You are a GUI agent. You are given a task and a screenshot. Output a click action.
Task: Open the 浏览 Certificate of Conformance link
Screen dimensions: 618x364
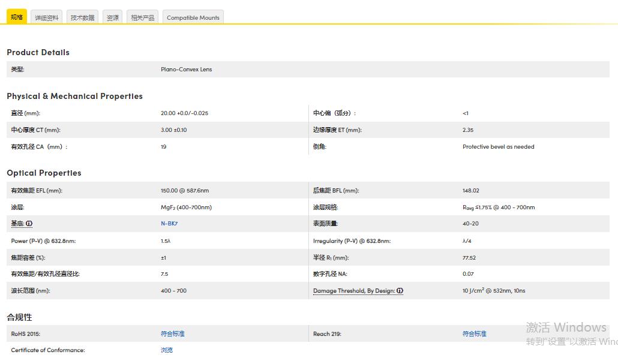pyautogui.click(x=167, y=350)
